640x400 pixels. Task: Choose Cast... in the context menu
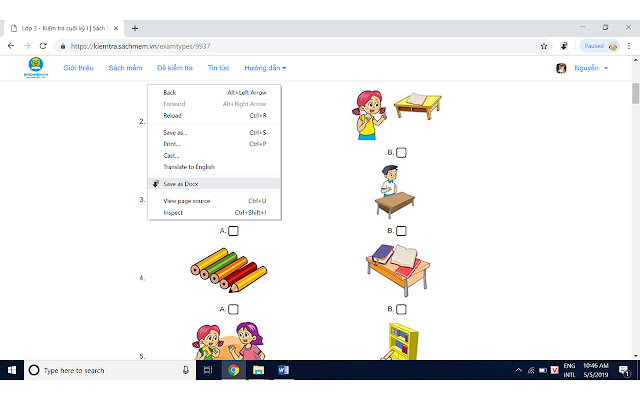pos(214,156)
